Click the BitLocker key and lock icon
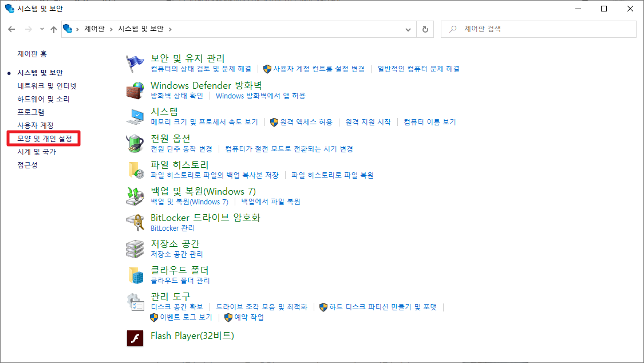 [135, 223]
